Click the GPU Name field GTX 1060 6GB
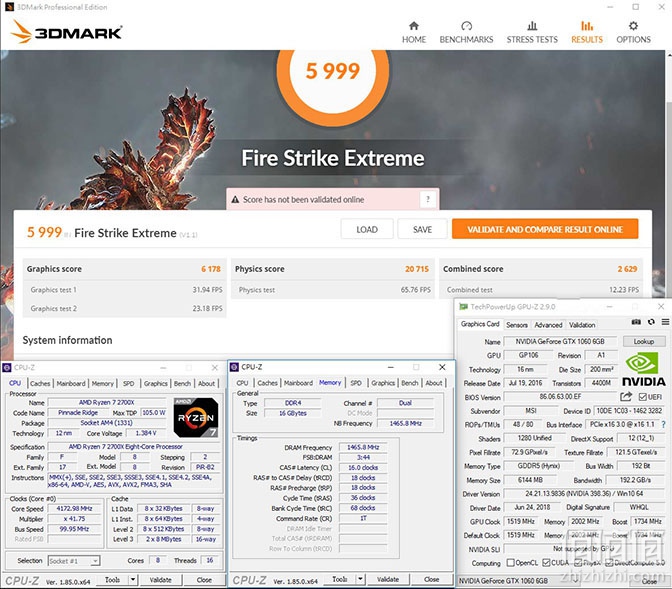The image size is (672, 589). pyautogui.click(x=560, y=342)
